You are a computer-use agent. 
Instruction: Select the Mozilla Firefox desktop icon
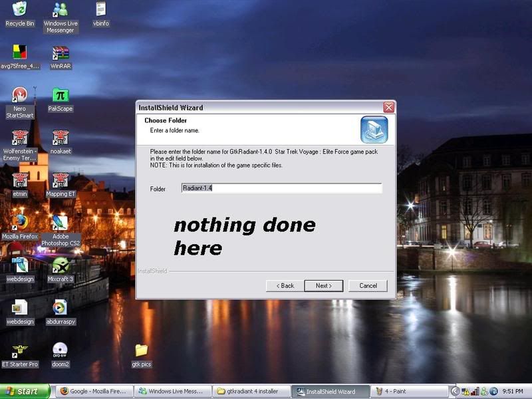[x=19, y=222]
